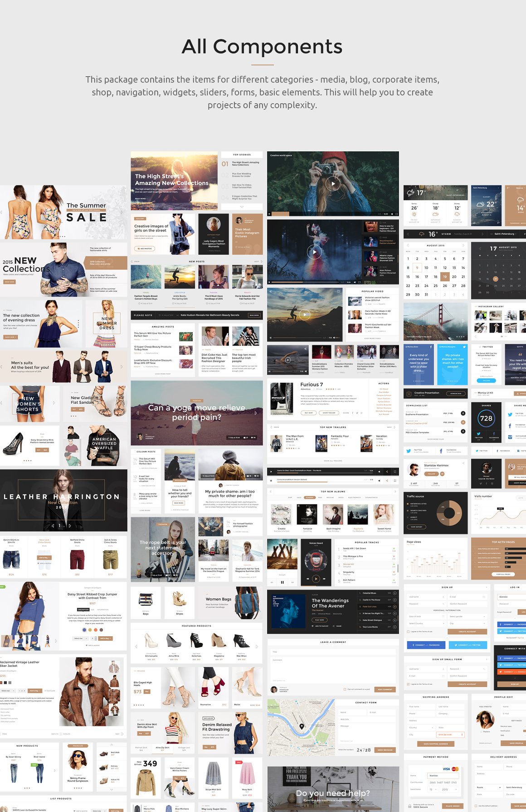The width and height of the screenshot is (526, 812).
Task: Click Show Trailer for Furious 7
Action: click(329, 413)
